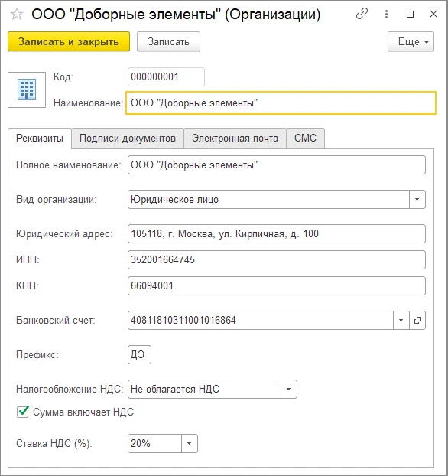448x476 pixels.
Task: Close the organization form window
Action: pos(433,14)
